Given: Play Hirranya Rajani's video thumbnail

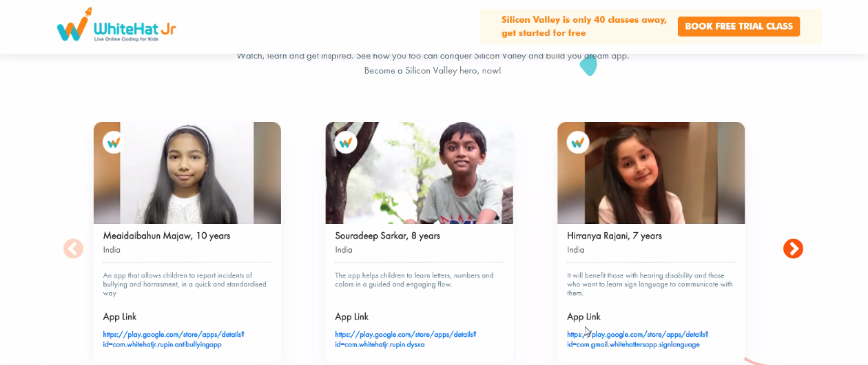Looking at the screenshot, I should (651, 173).
